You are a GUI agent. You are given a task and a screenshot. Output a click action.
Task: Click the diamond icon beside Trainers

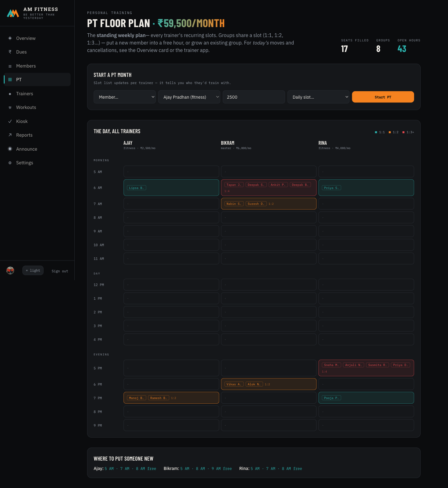click(10, 94)
